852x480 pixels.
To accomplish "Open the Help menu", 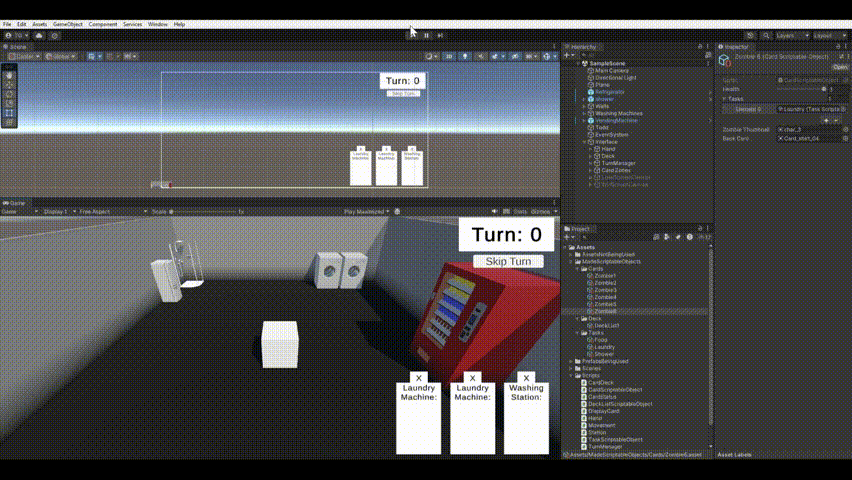I will click(179, 24).
